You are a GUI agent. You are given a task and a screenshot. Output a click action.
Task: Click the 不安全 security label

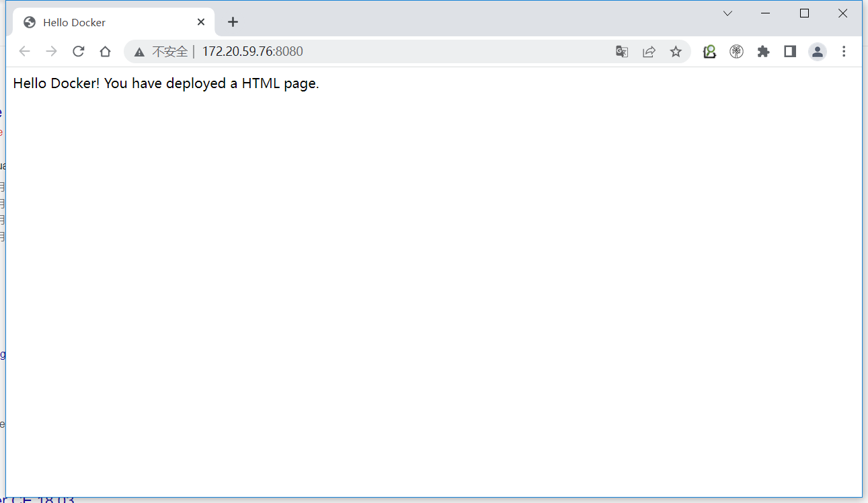pyautogui.click(x=169, y=52)
